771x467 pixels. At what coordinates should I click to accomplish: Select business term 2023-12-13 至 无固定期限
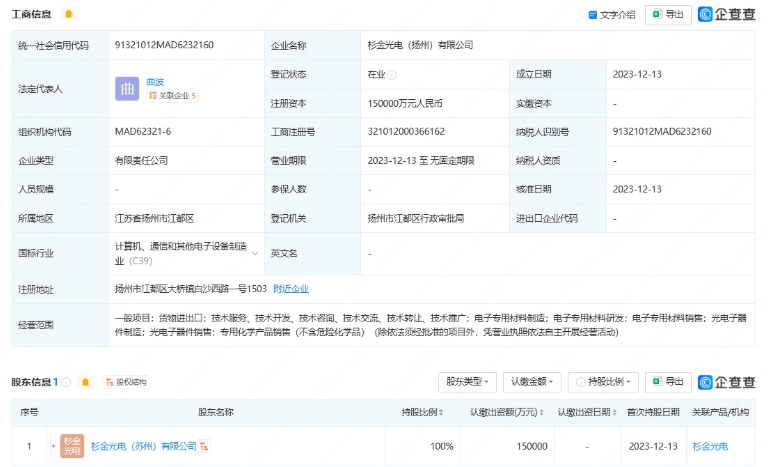[x=421, y=161]
